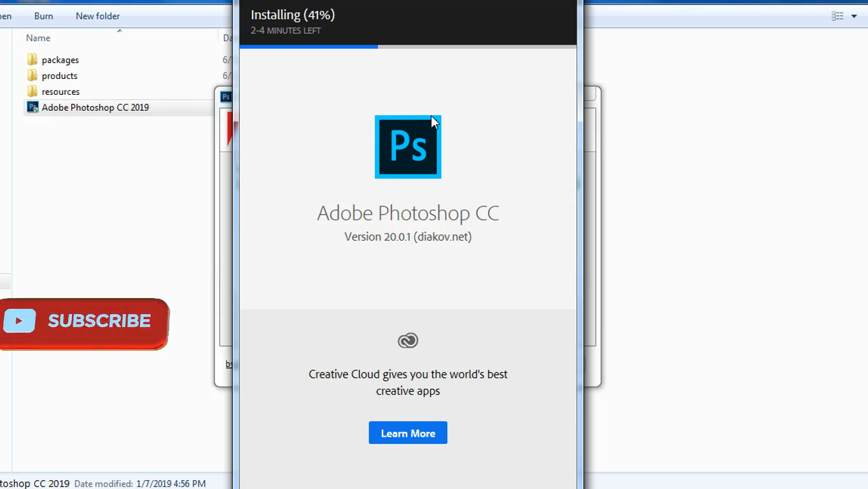Click the Version 20.0.1 (diakov.net) text
Screen dimensions: 868x489
click(408, 236)
